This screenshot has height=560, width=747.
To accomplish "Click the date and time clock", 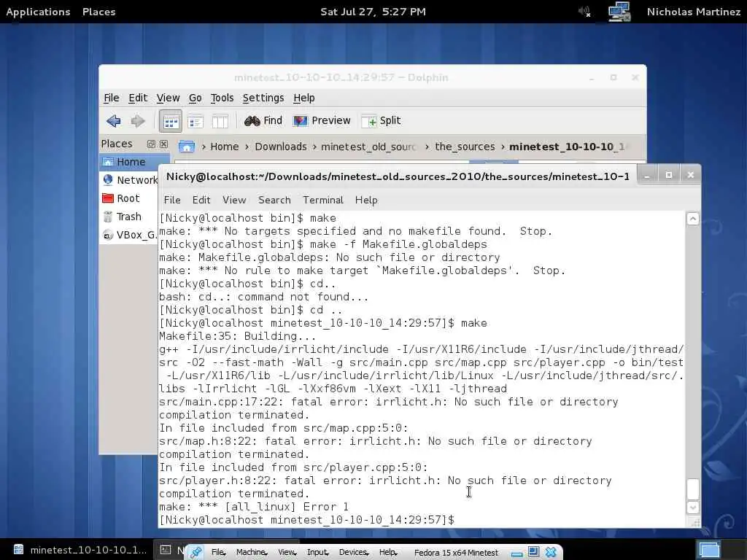I will click(373, 12).
